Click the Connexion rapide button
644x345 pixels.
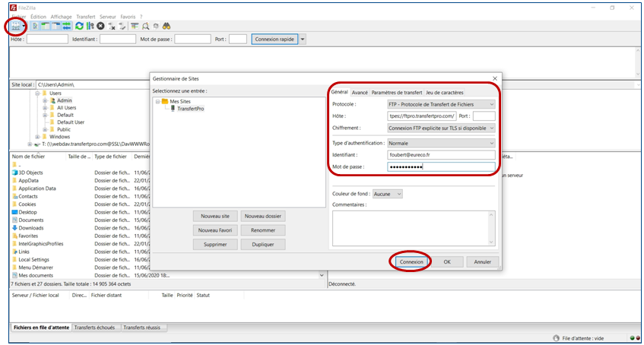[x=274, y=39]
